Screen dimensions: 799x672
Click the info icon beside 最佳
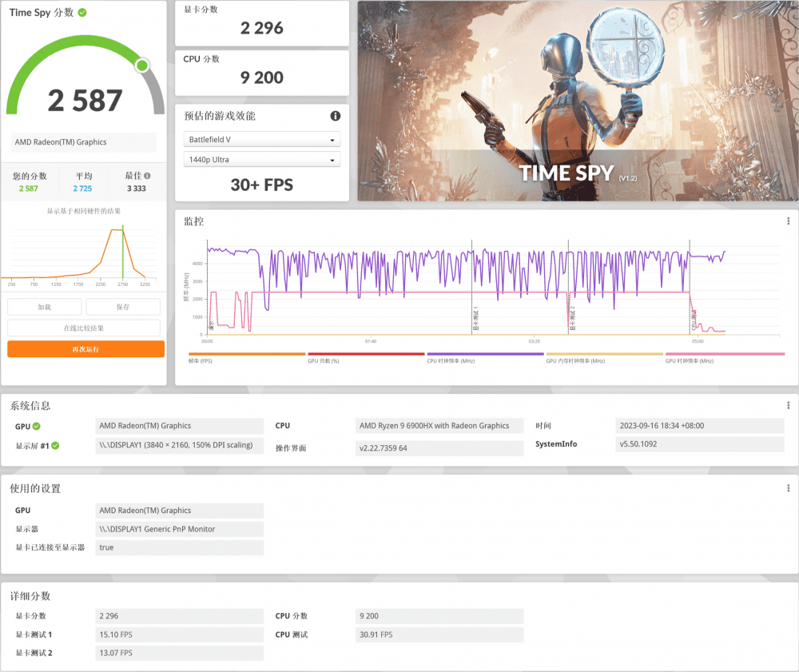point(147,176)
